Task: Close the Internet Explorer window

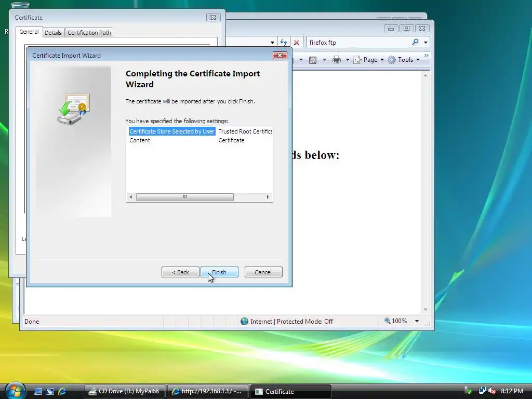Action: click(x=422, y=29)
